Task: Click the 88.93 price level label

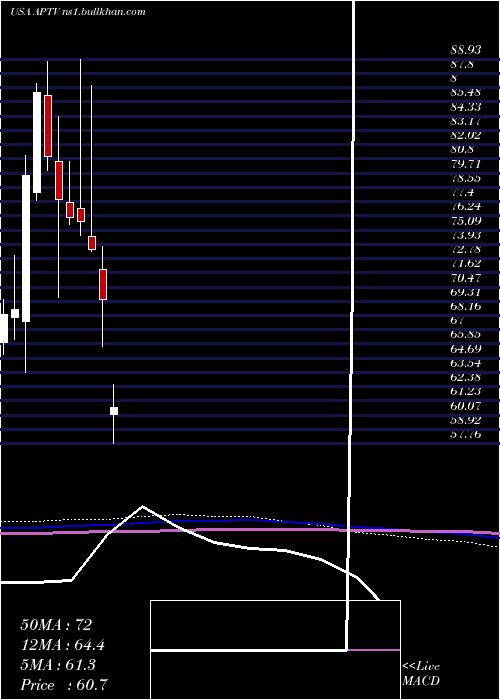Action: click(x=465, y=50)
